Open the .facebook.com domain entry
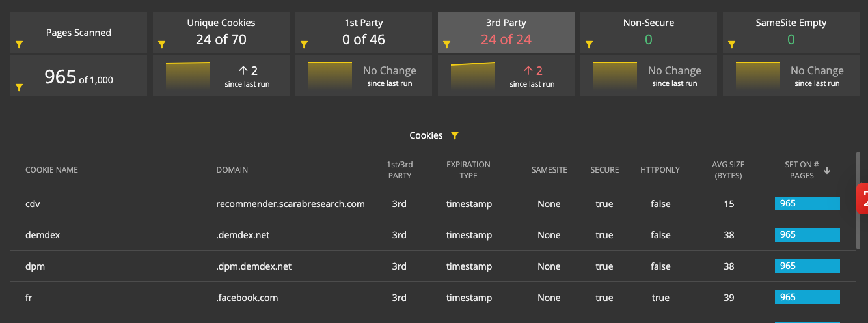Image resolution: width=868 pixels, height=323 pixels. (x=247, y=298)
